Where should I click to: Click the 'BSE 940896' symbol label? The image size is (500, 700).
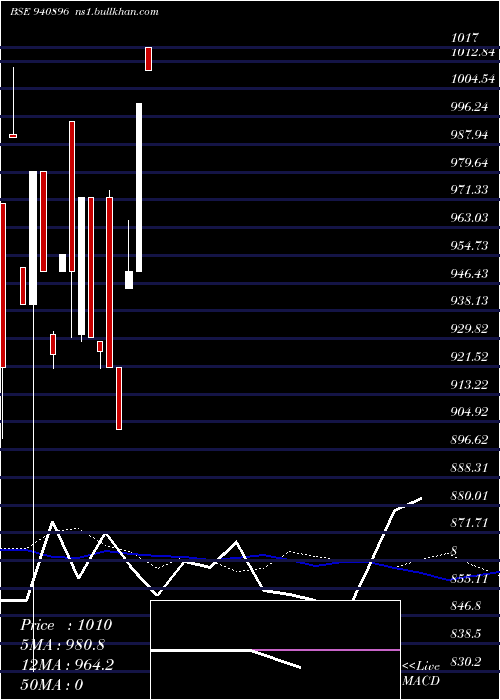click(40, 12)
